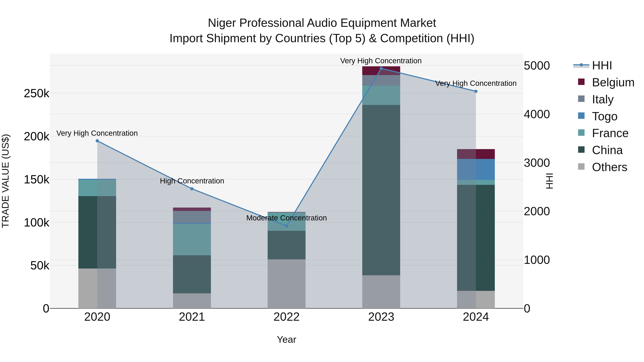Toggle France series in legend
The height and width of the screenshot is (362, 644).
click(603, 133)
